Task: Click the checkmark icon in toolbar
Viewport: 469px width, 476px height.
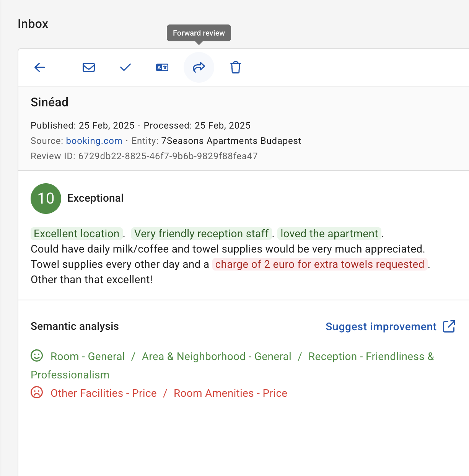Action: pyautogui.click(x=125, y=67)
